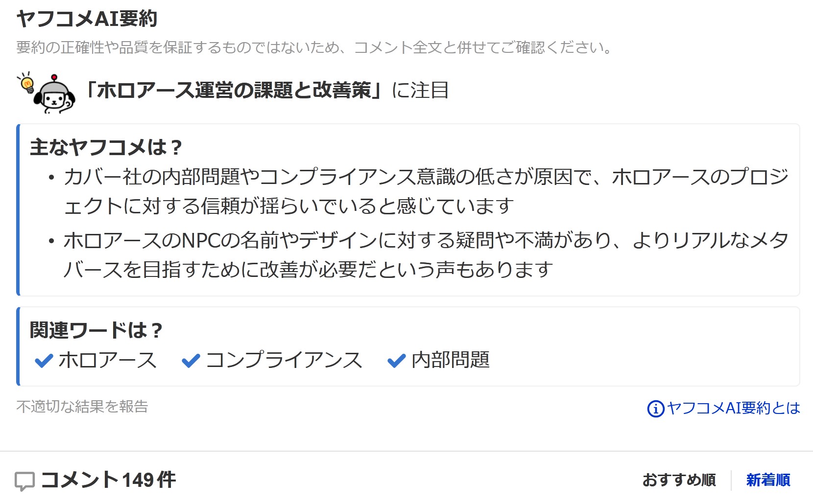
Task: Switch to 新着順 comment sorting
Action: pyautogui.click(x=768, y=480)
